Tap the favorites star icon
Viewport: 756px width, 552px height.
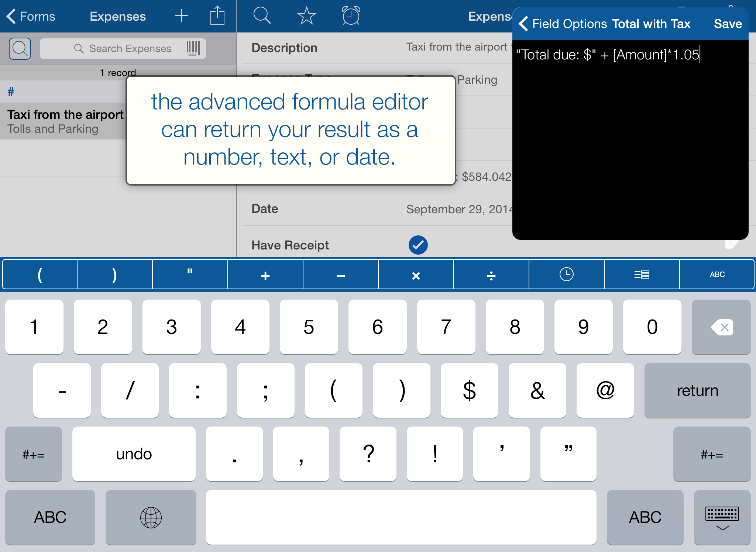306,16
